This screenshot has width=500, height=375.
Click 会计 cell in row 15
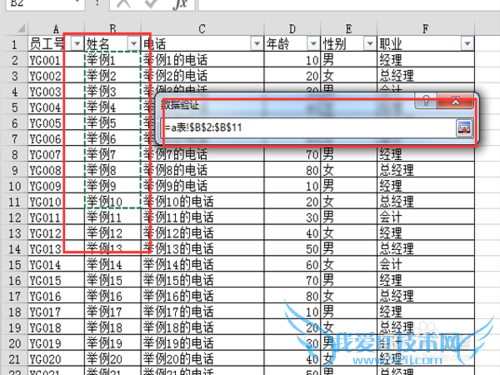point(426,265)
